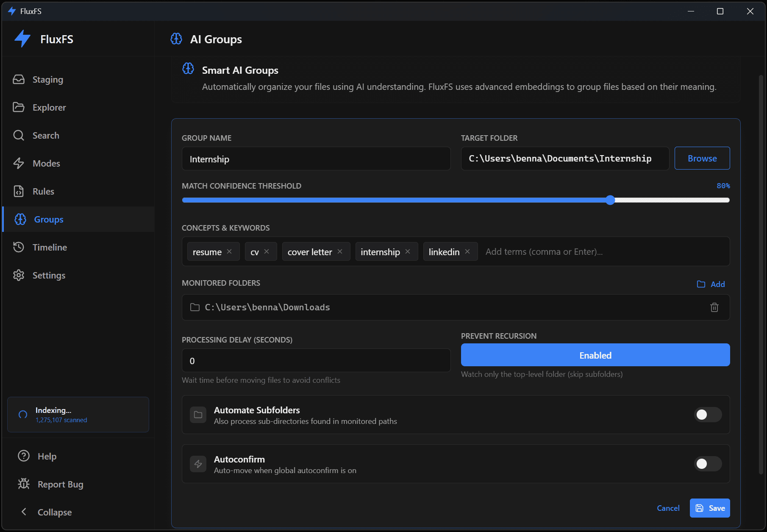Open Timeline via clock icon

[19, 247]
